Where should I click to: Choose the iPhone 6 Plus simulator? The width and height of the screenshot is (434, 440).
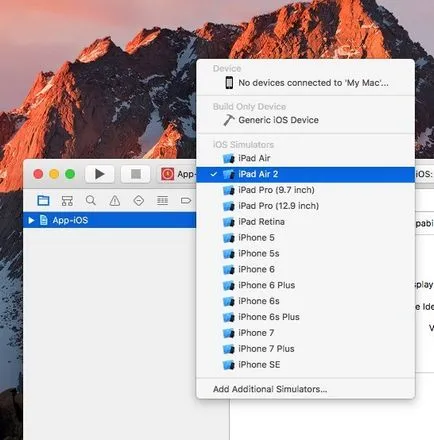click(306, 285)
